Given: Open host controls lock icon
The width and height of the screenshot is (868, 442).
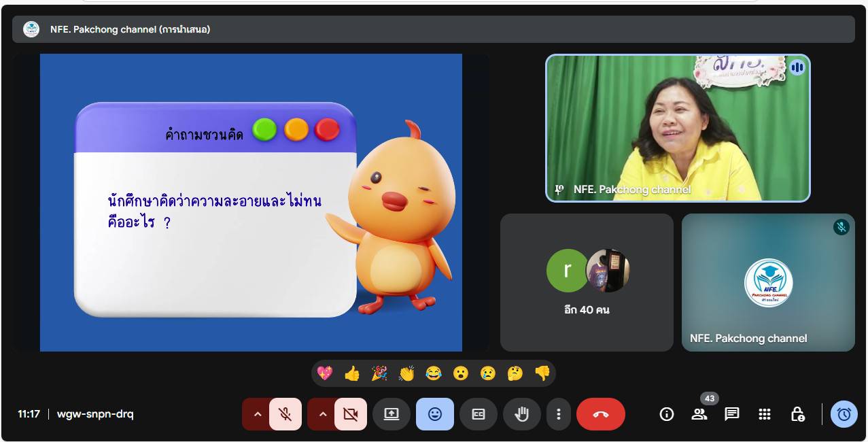Looking at the screenshot, I should (797, 414).
